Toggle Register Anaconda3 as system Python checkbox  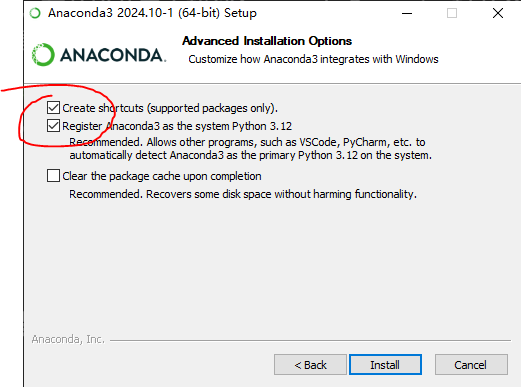(53, 126)
